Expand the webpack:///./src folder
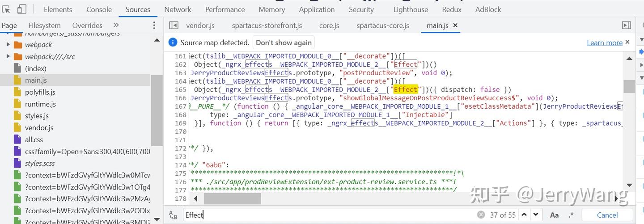 (8, 57)
